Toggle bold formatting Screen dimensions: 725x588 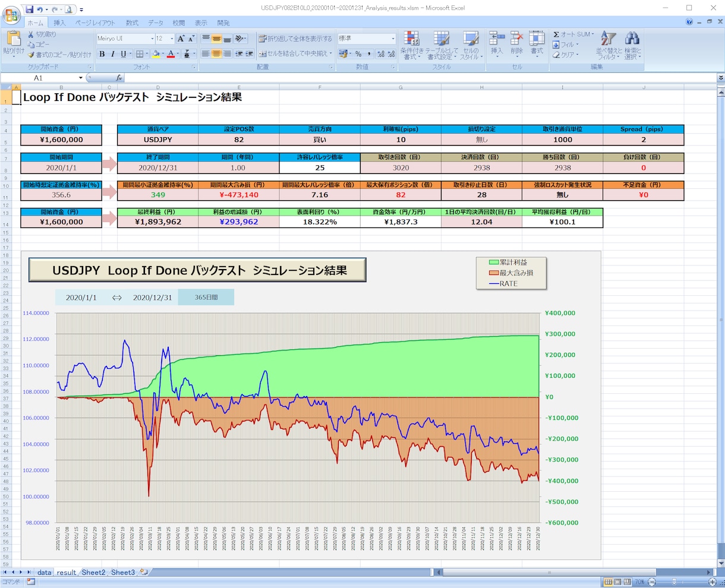(102, 54)
